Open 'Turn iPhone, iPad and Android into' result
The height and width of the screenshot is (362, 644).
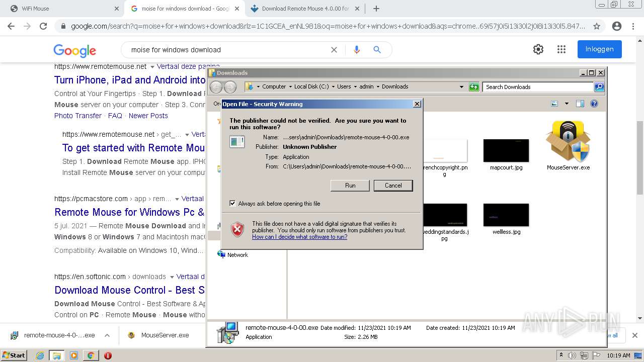[x=130, y=80]
